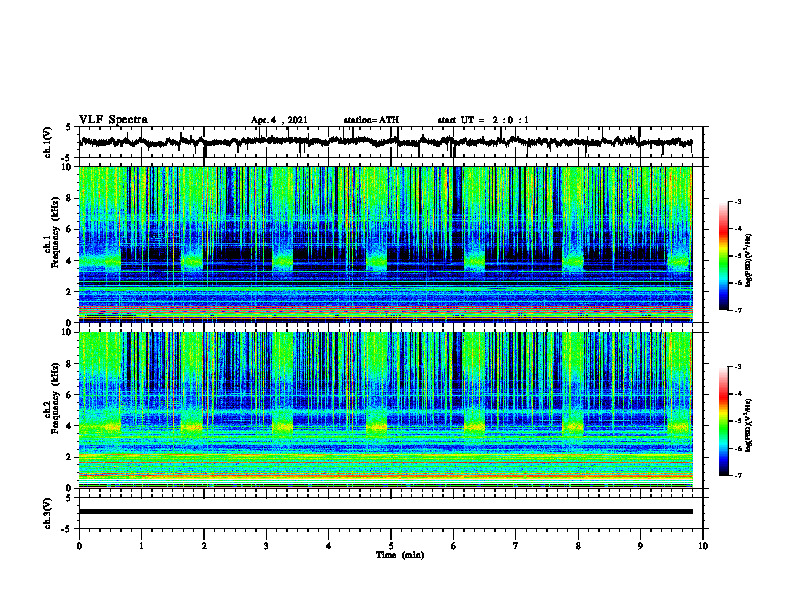Click the "ch.3(V)" axis label
This screenshot has height=612, width=792.
coord(48,513)
